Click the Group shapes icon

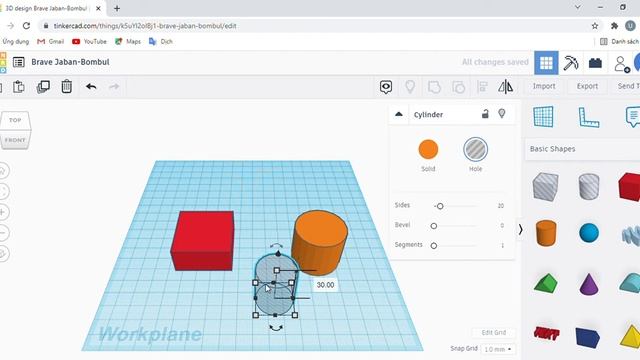tap(434, 87)
